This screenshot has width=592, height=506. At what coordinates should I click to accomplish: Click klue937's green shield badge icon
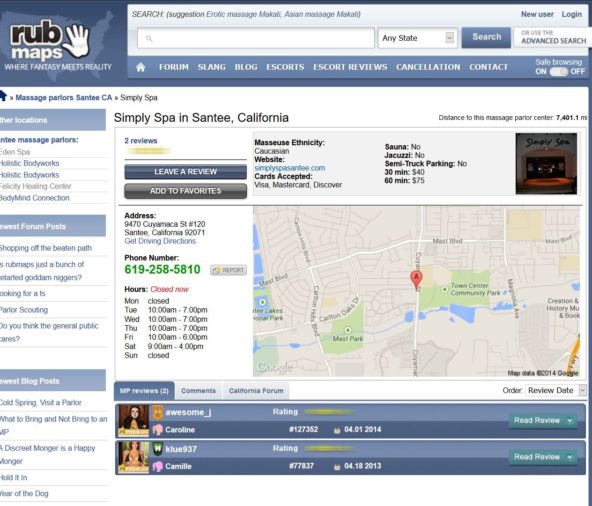[158, 449]
